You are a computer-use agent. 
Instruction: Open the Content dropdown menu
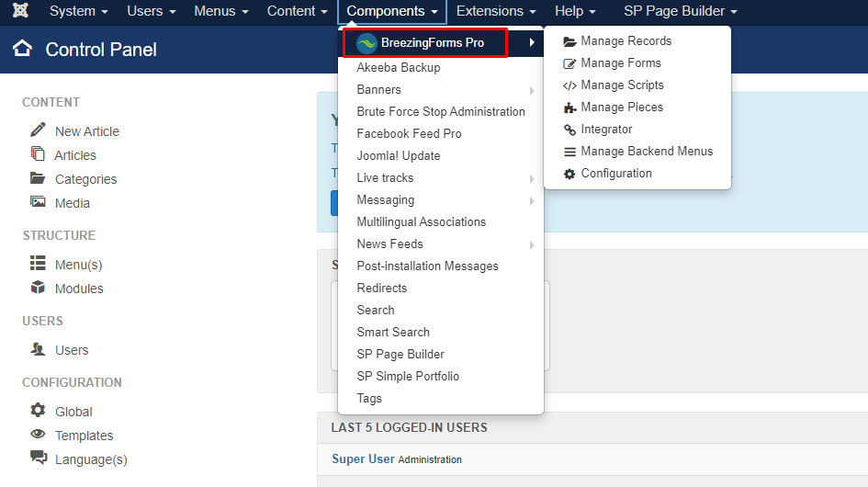tap(297, 11)
